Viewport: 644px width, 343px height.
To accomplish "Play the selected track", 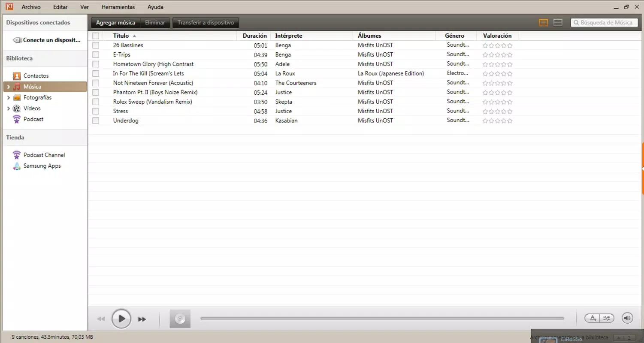I will pos(121,319).
